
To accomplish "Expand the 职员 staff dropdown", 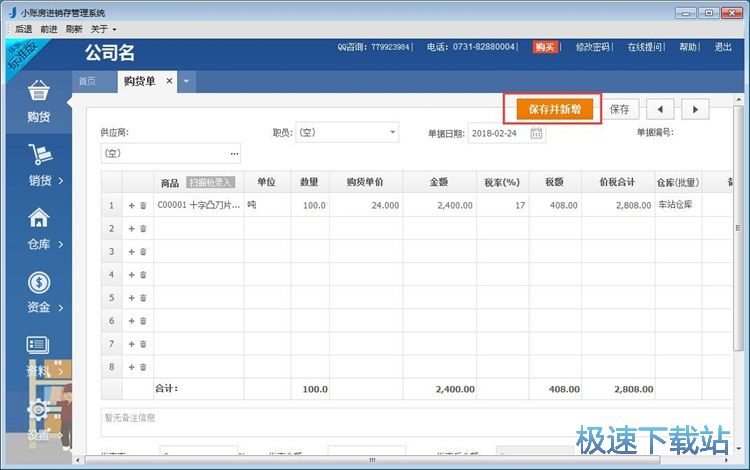I will click(392, 132).
